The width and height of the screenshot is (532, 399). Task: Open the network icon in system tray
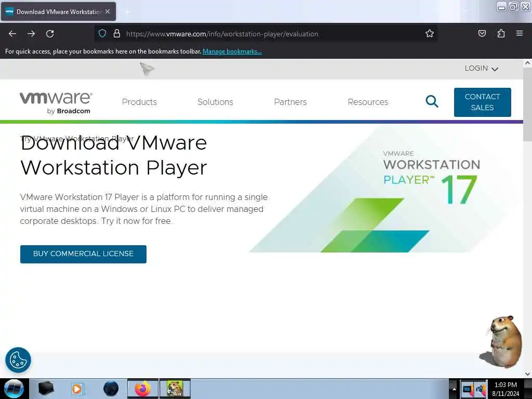[x=481, y=390]
